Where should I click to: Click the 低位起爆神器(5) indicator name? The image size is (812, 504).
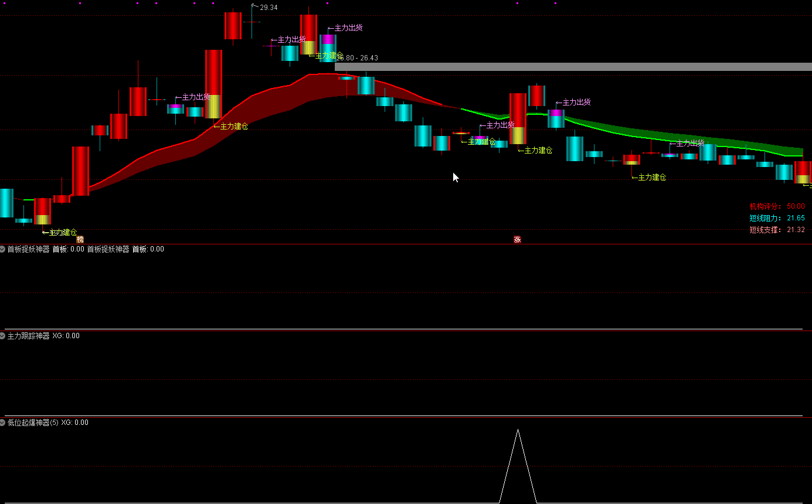[33, 423]
